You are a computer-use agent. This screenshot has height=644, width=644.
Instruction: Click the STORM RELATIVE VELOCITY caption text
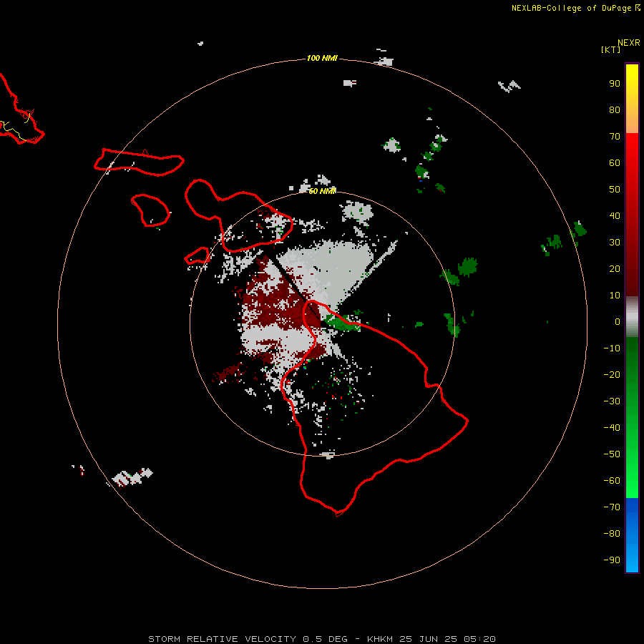[x=222, y=639]
